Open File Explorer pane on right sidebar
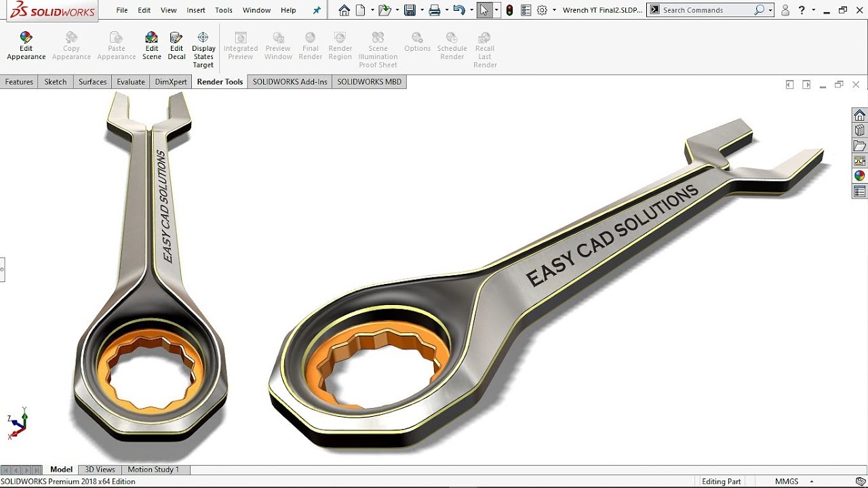The width and height of the screenshot is (868, 488). [860, 146]
